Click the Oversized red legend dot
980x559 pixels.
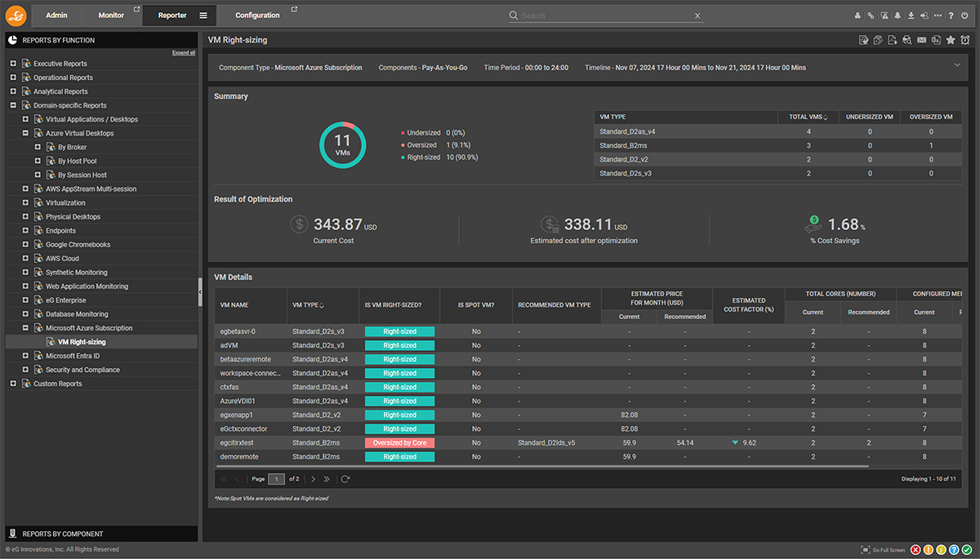point(403,144)
